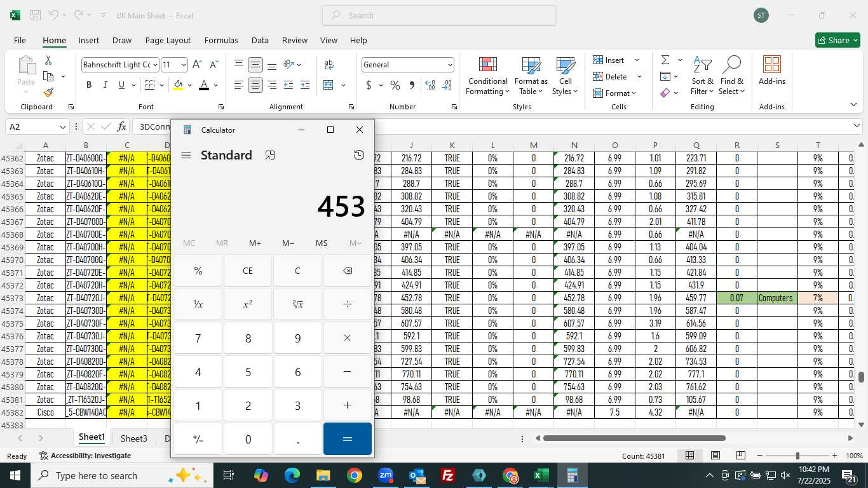The width and height of the screenshot is (868, 488).
Task: Open Conditional Formatting menu
Action: [x=487, y=76]
